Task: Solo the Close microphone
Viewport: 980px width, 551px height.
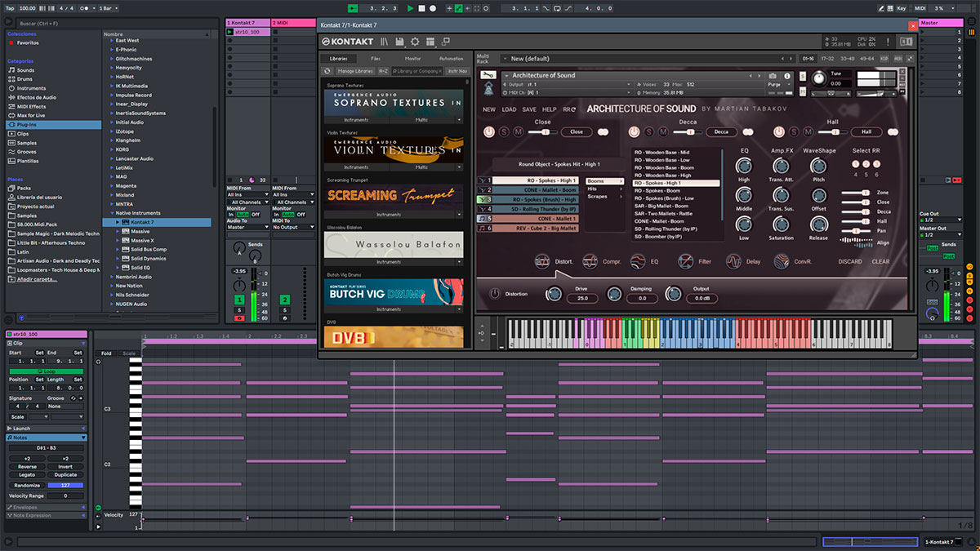Action: (505, 131)
